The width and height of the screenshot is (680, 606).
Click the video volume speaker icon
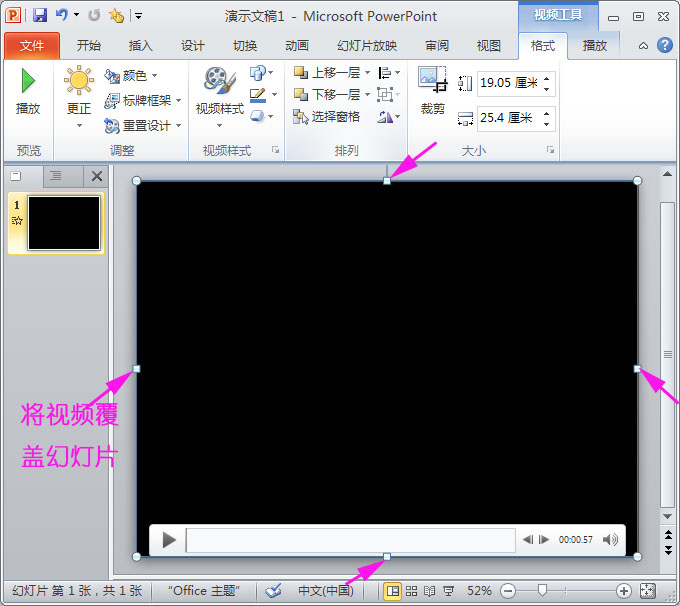pyautogui.click(x=610, y=540)
